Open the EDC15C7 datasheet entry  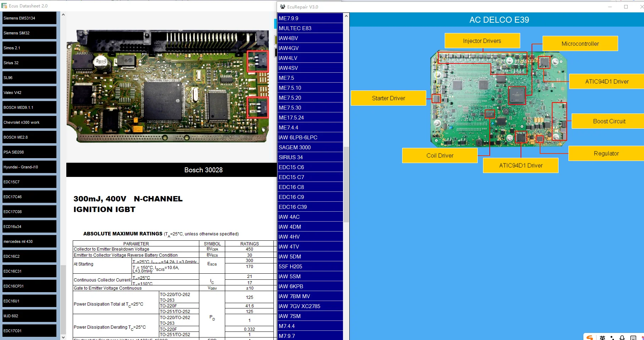29,182
